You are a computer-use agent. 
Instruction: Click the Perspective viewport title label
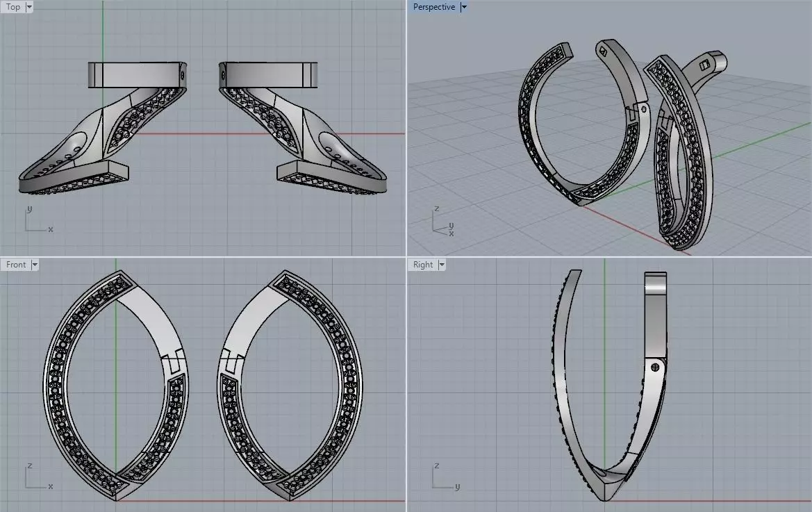click(x=434, y=7)
